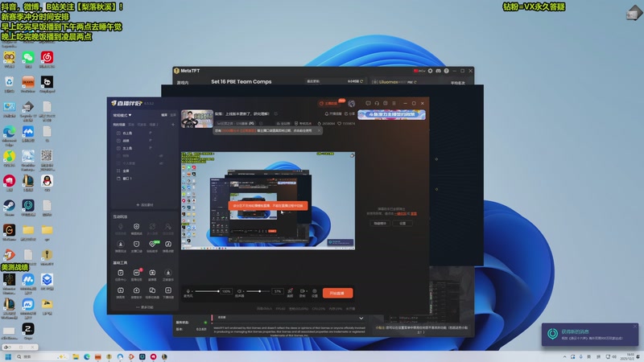Click 添加素材 to add a source

(145, 204)
